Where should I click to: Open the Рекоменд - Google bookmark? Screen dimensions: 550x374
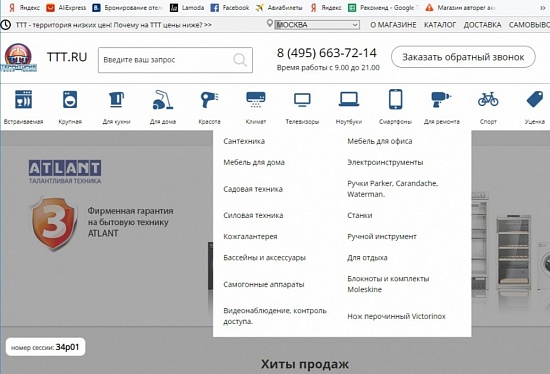click(x=383, y=7)
